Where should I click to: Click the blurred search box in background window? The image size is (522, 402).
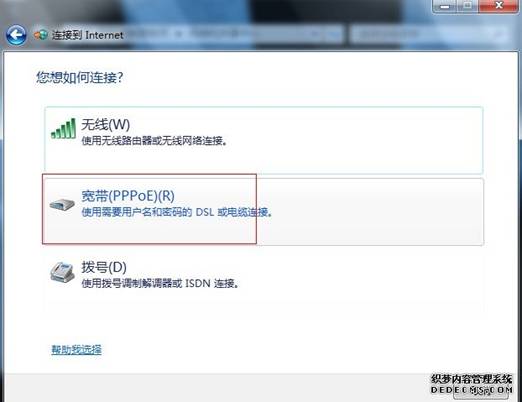point(429,34)
